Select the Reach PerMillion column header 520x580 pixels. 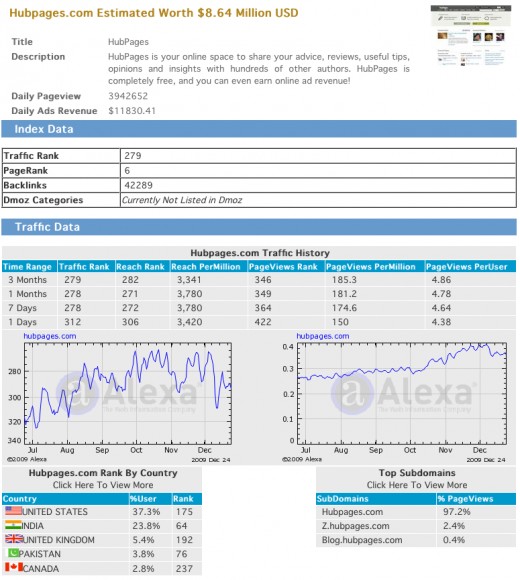(x=209, y=267)
